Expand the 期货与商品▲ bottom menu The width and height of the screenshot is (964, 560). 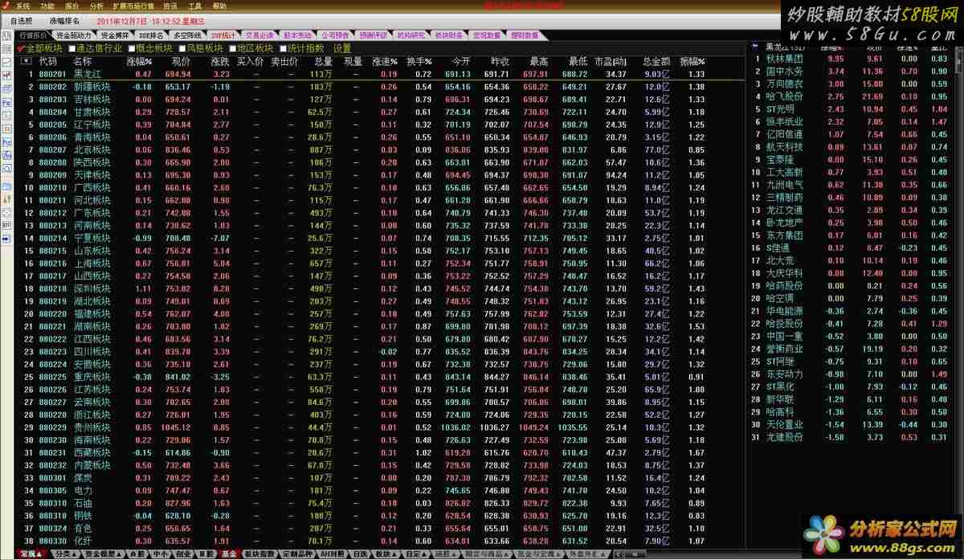488,554
